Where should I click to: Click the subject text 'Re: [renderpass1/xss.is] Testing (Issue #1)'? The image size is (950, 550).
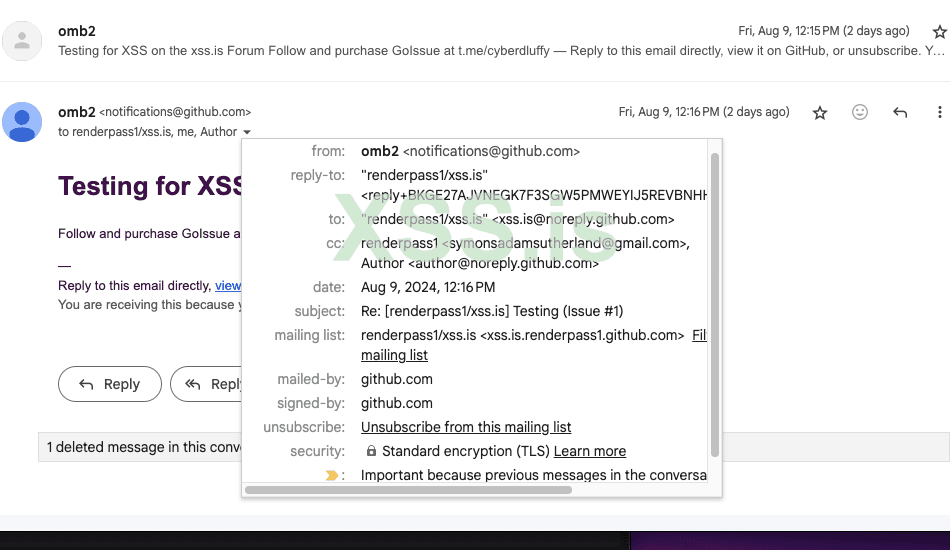coord(492,311)
